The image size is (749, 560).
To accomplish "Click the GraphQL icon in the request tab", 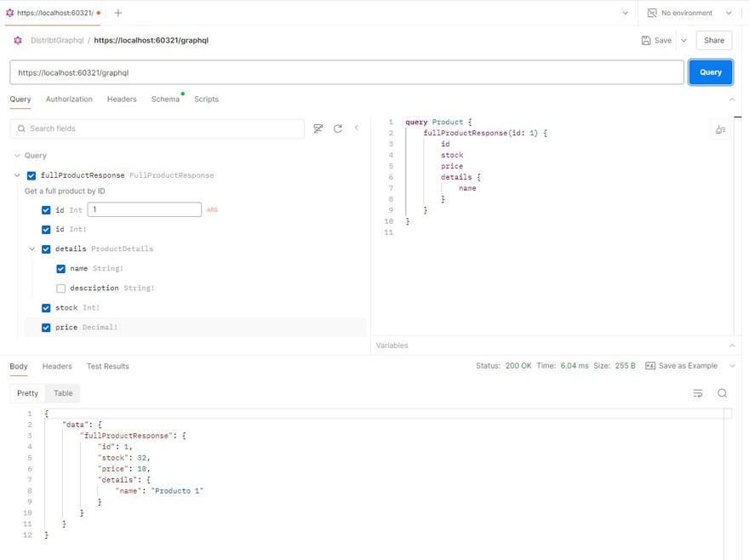I will point(9,13).
